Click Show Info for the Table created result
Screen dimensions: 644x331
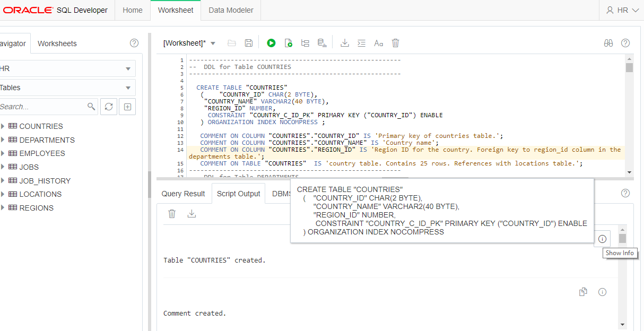602,239
